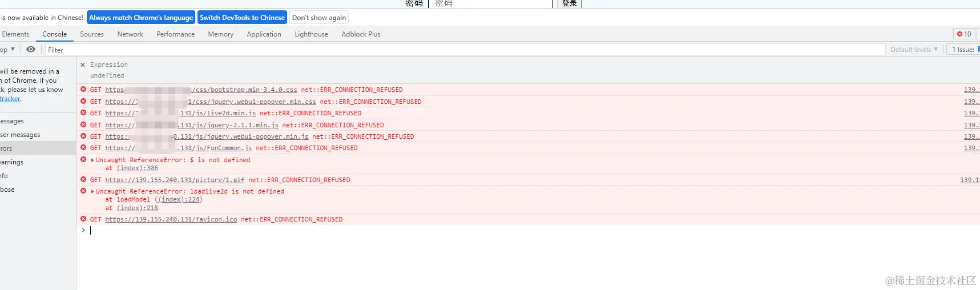Remove the live Expression with the x
The image size is (980, 290).
(x=83, y=65)
